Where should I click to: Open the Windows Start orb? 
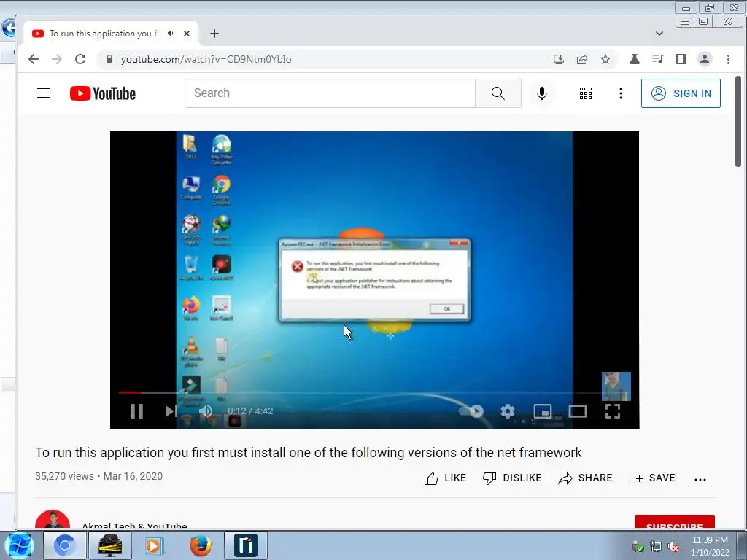[19, 545]
